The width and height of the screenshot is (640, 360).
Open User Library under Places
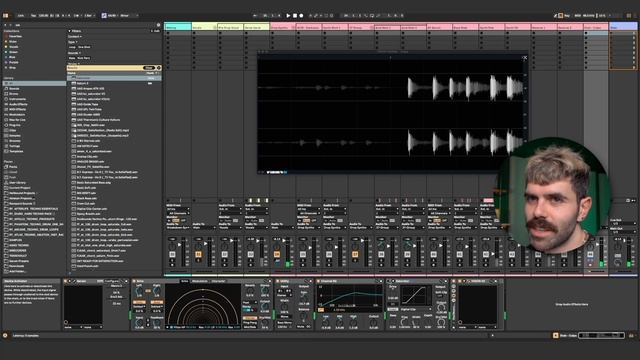point(17,182)
